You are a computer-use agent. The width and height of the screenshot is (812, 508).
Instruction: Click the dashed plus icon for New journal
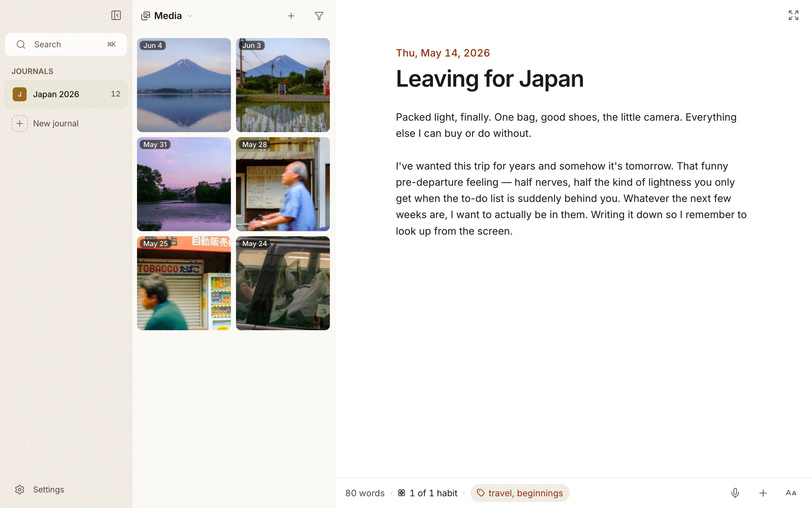20,123
